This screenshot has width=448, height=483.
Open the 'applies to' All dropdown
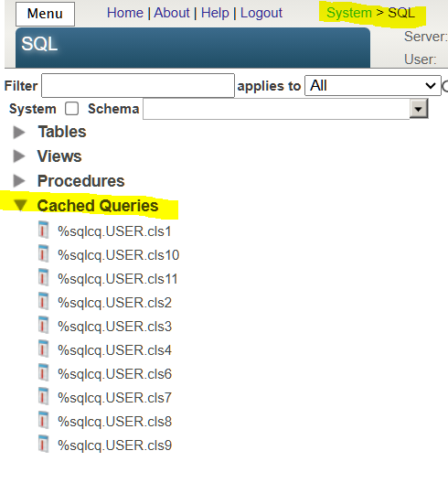pos(372,86)
